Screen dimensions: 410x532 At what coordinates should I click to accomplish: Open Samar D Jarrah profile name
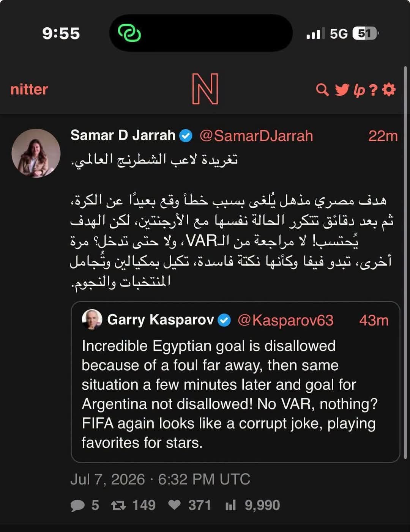(123, 135)
